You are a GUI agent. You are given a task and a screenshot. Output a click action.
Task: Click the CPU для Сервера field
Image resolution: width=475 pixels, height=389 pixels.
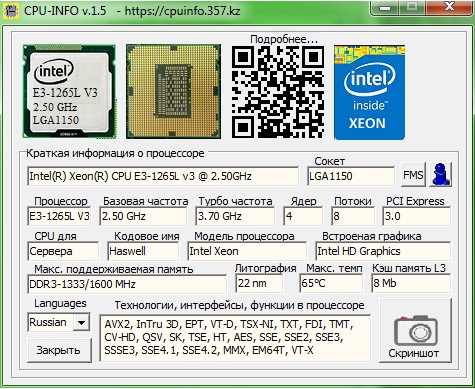63,251
